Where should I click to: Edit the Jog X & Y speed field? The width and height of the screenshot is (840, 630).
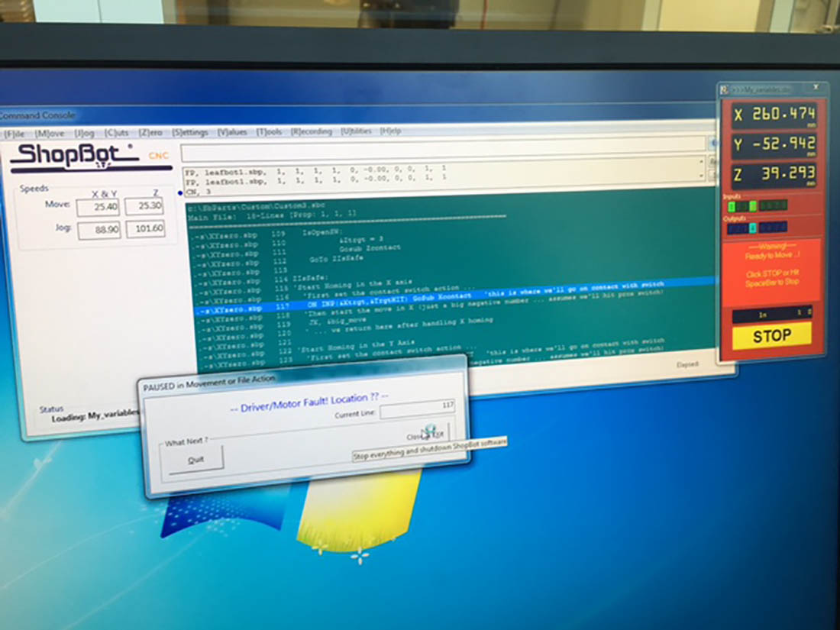click(x=99, y=231)
